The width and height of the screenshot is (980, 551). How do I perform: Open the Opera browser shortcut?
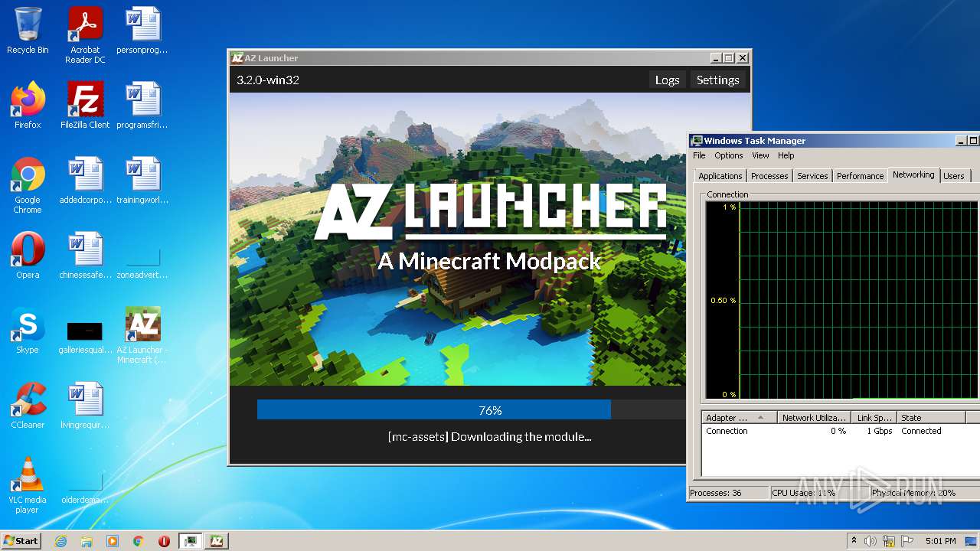[28, 256]
